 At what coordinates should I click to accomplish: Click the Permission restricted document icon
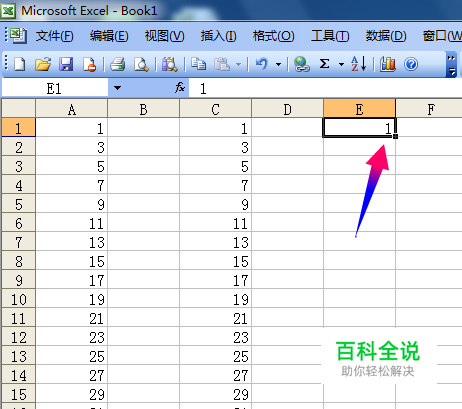click(89, 64)
